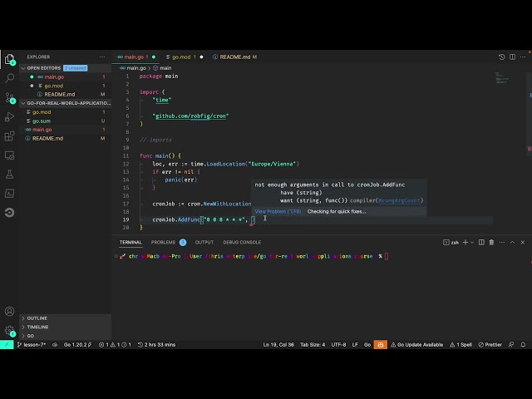Screen dimensions: 532x399
Task: Open the Testing flask icon
Action: (9, 175)
